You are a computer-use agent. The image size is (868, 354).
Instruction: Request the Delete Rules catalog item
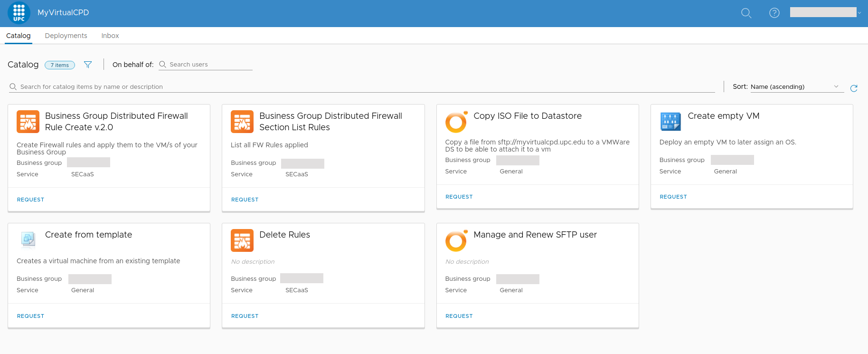[245, 316]
